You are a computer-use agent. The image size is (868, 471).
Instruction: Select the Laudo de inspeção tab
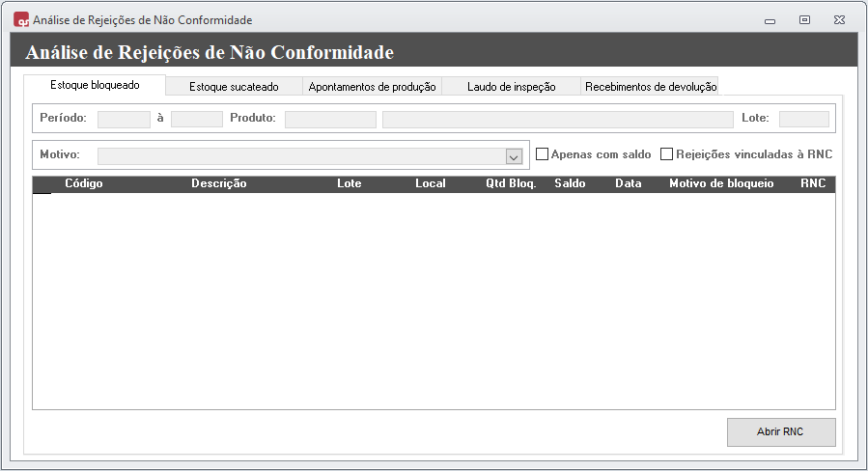pos(511,87)
